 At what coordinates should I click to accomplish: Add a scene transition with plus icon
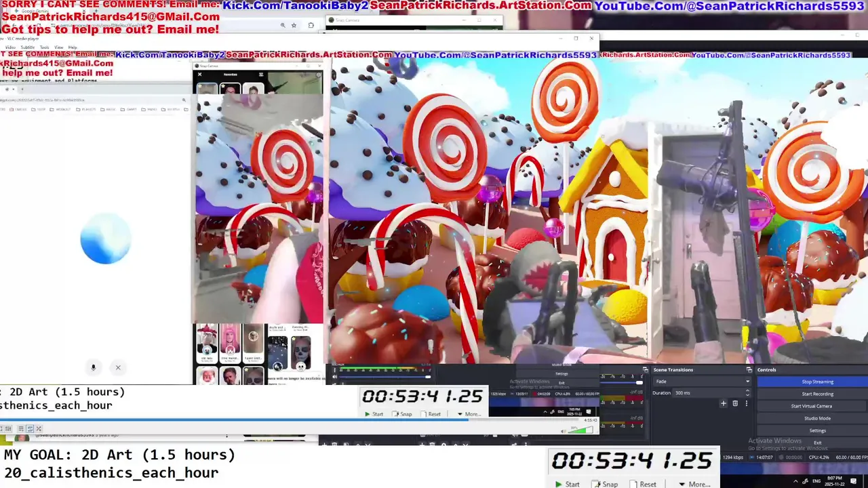[724, 403]
